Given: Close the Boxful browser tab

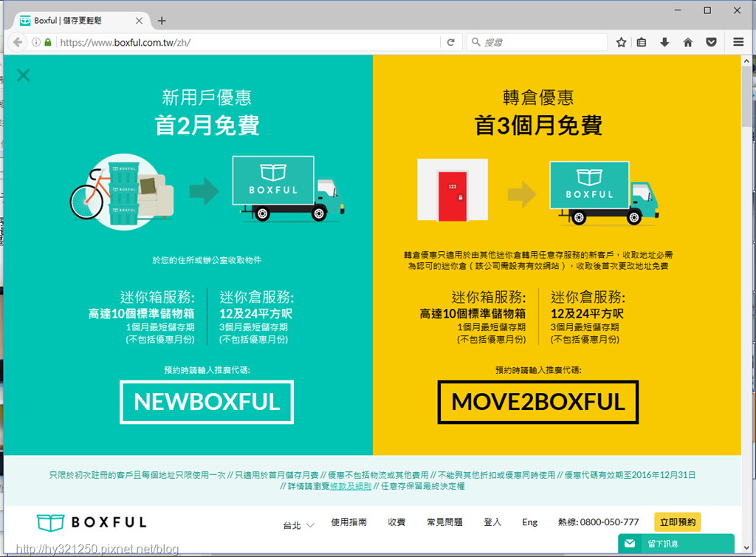Looking at the screenshot, I should click(x=139, y=21).
